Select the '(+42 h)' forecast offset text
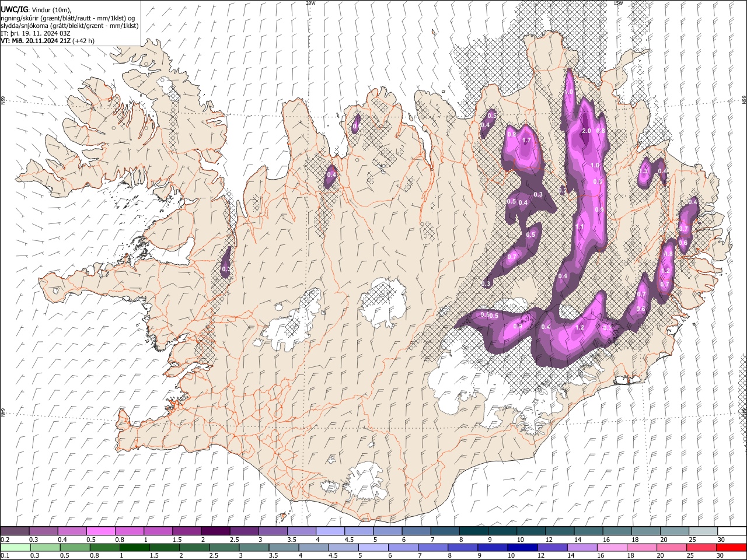The image size is (747, 560). (83, 41)
